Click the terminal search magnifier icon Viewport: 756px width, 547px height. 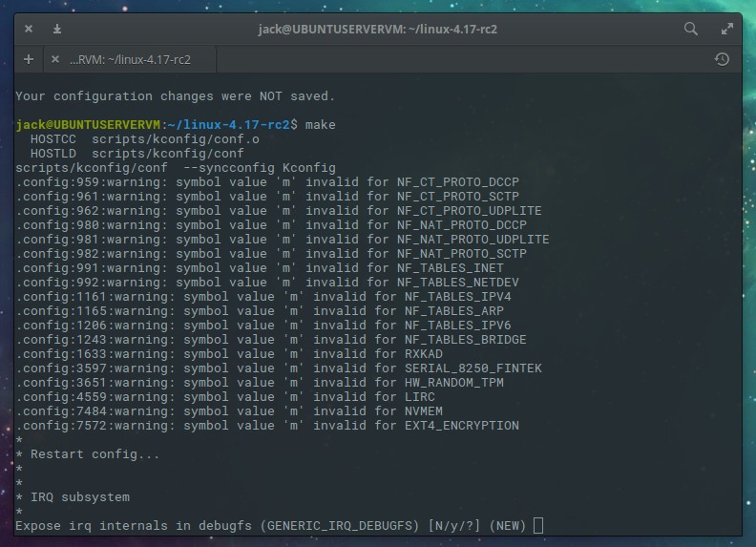click(690, 29)
